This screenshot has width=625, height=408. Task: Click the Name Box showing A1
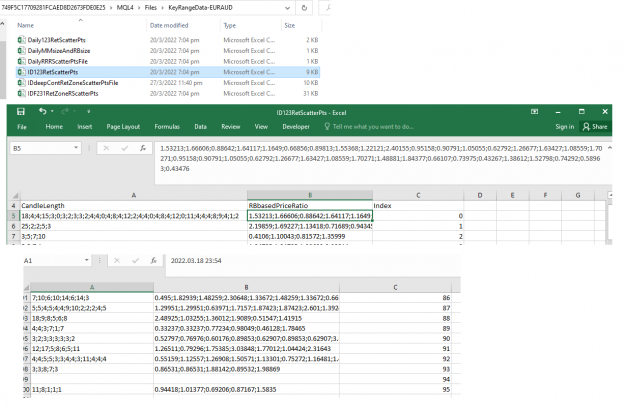click(57, 261)
